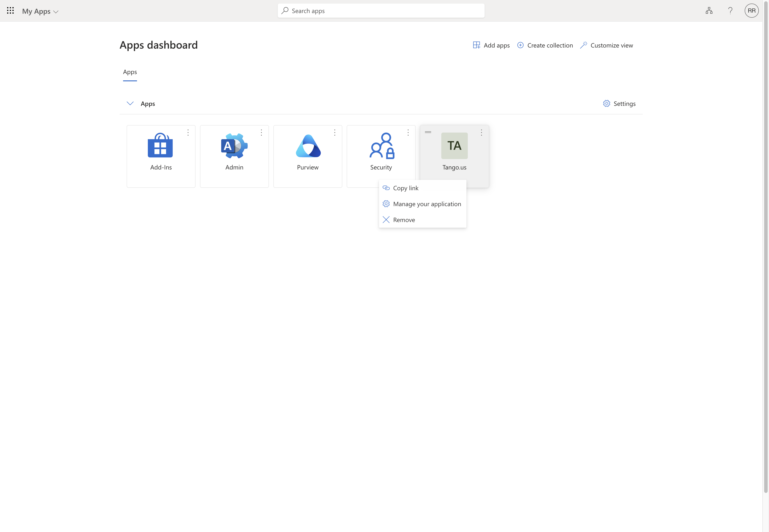Image resolution: width=769 pixels, height=532 pixels.
Task: Open the Help question mark icon
Action: coord(730,11)
